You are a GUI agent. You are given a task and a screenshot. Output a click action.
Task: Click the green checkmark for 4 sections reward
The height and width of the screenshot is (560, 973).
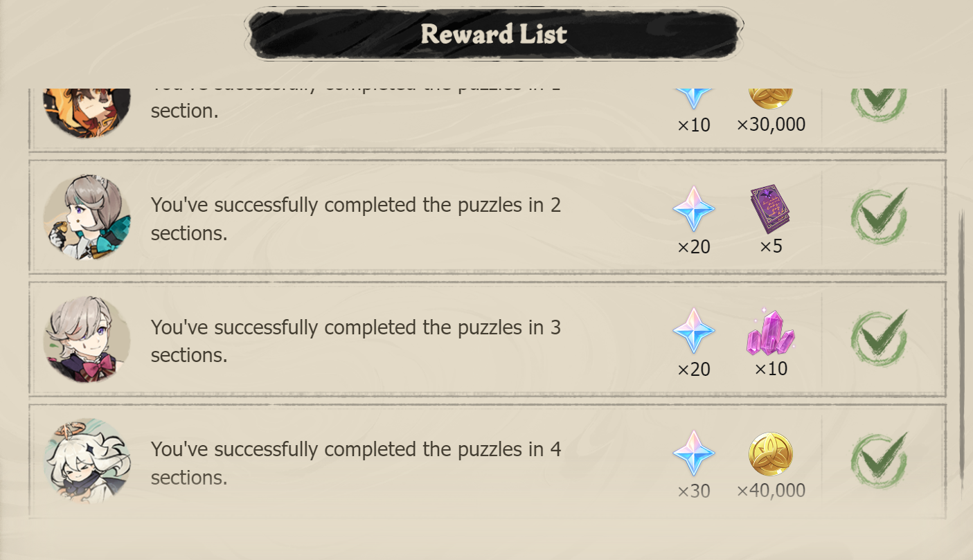pos(879,460)
